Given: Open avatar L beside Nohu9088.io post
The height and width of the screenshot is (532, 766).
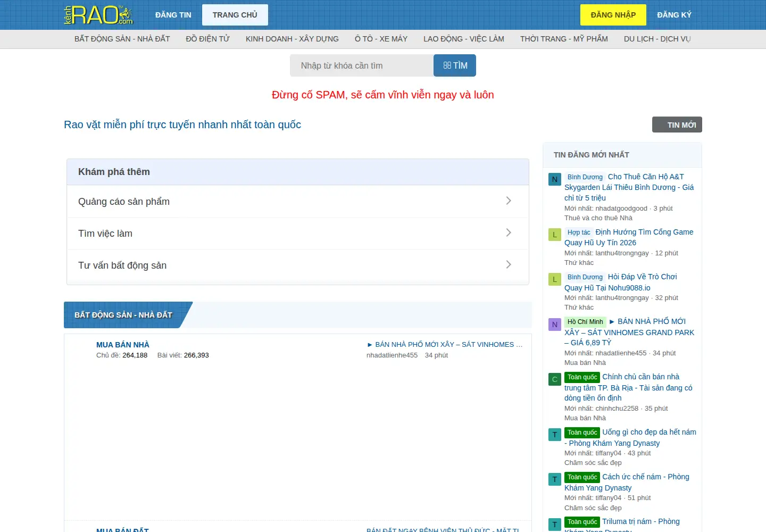Looking at the screenshot, I should pos(555,279).
